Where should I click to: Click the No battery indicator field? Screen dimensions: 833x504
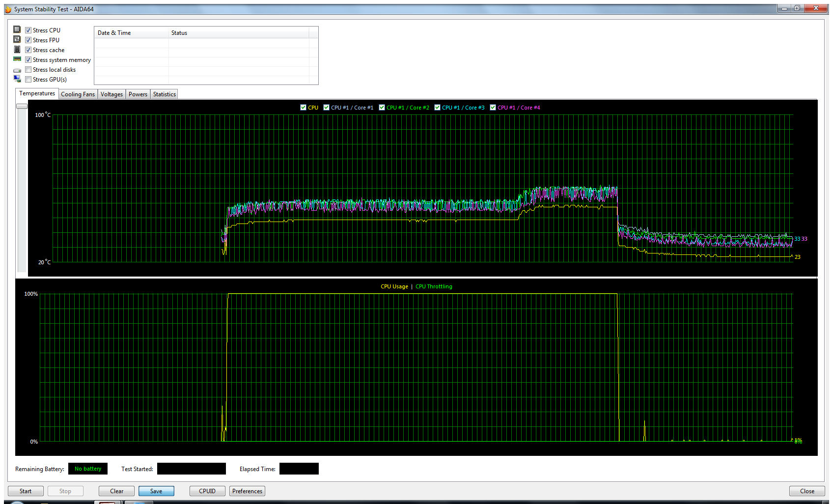tap(88, 469)
